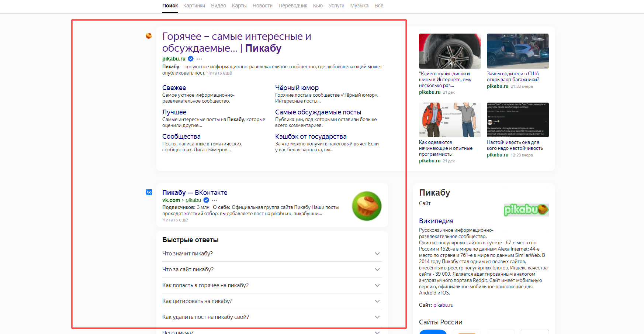Open the Карты tab
The height and width of the screenshot is (334, 644).
(x=239, y=6)
